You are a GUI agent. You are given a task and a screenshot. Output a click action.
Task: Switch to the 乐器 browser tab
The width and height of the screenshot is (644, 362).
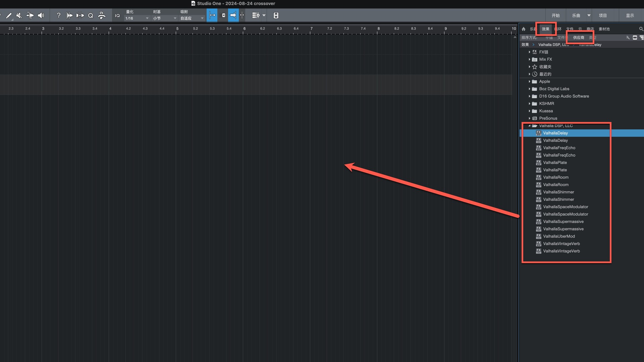533,29
